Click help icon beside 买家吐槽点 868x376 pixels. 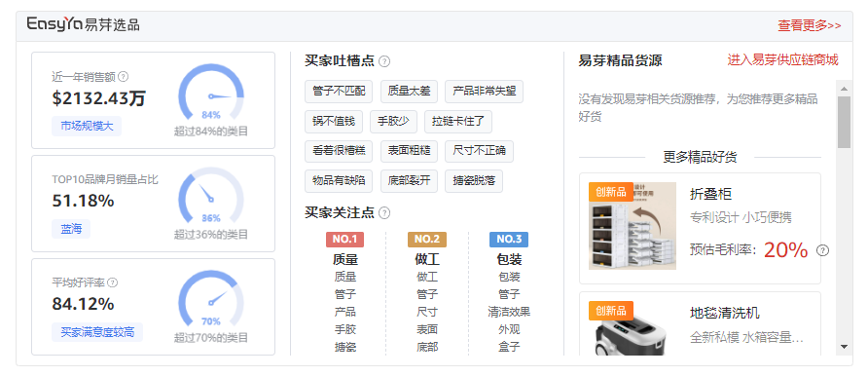tap(384, 61)
